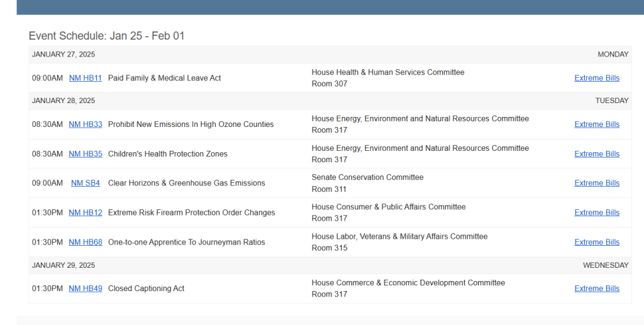The width and height of the screenshot is (644, 325).
Task: Click the January 28, 2025 date header
Action: (x=64, y=101)
